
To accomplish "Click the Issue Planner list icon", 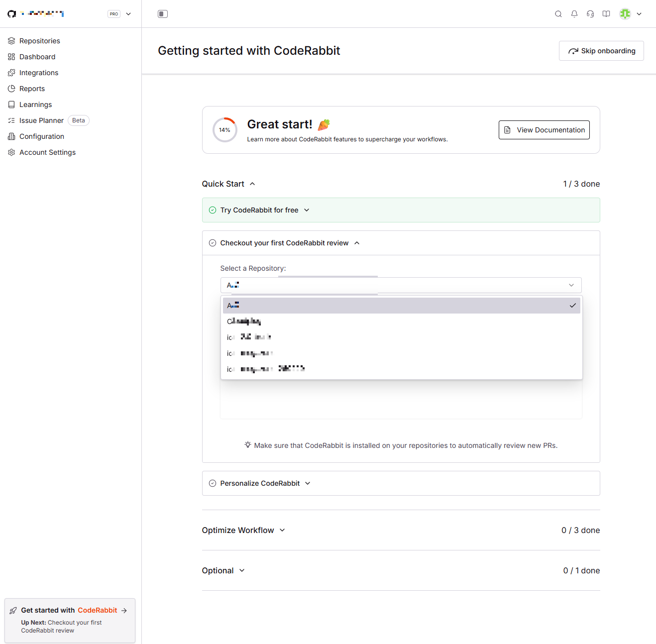I will pyautogui.click(x=11, y=120).
